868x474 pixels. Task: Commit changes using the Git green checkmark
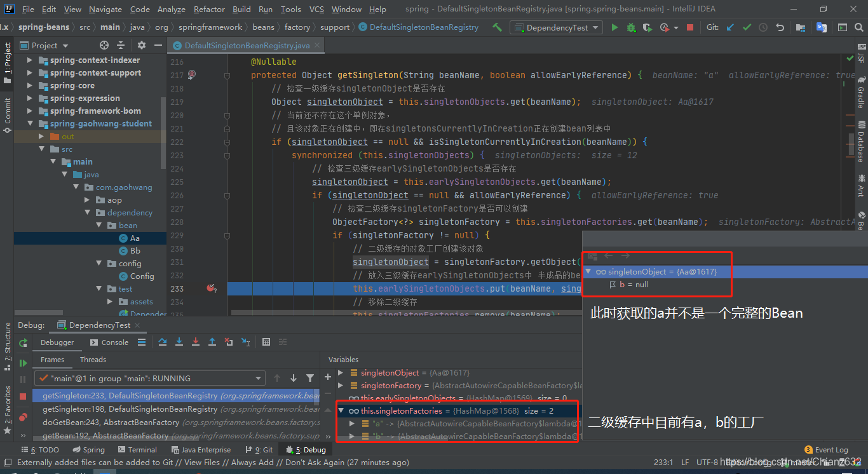[x=747, y=27]
